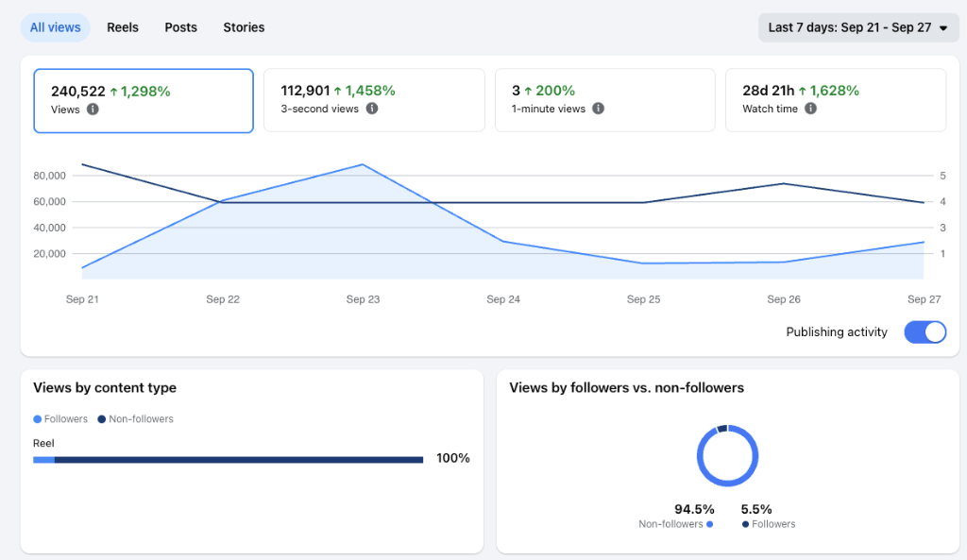The image size is (967, 560).
Task: Click the Non-followers legend dot under content type
Action: 102,419
